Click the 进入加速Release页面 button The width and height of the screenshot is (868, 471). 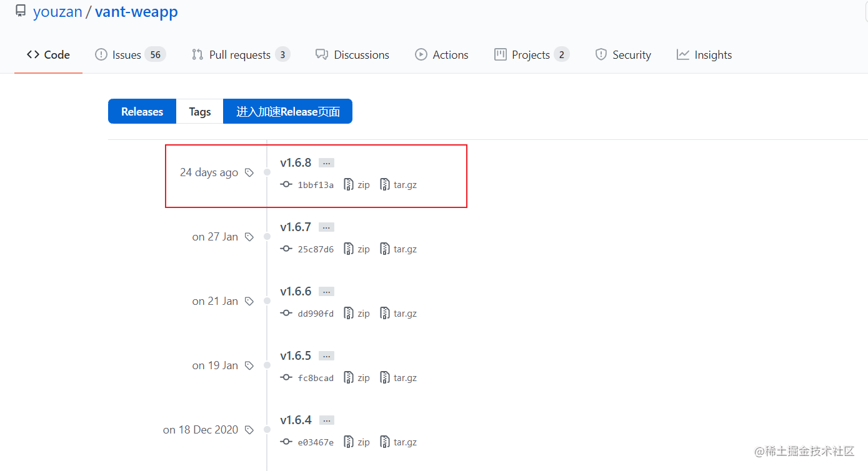[x=287, y=111]
